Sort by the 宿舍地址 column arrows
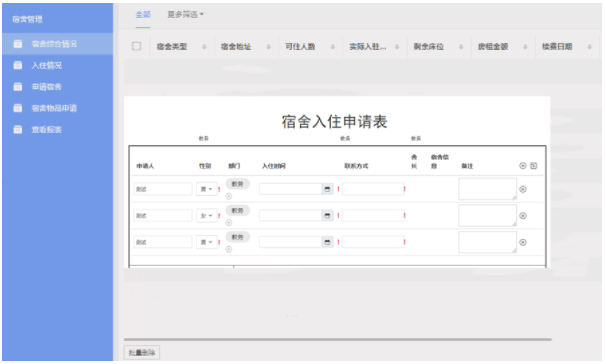The height and width of the screenshot is (364, 606). point(268,47)
